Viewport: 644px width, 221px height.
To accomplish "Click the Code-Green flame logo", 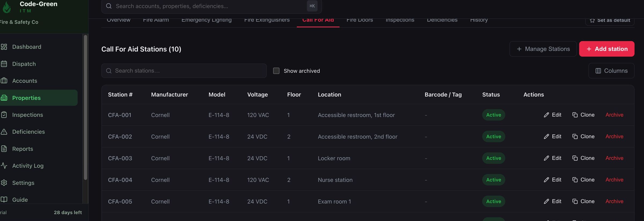I will click(7, 7).
